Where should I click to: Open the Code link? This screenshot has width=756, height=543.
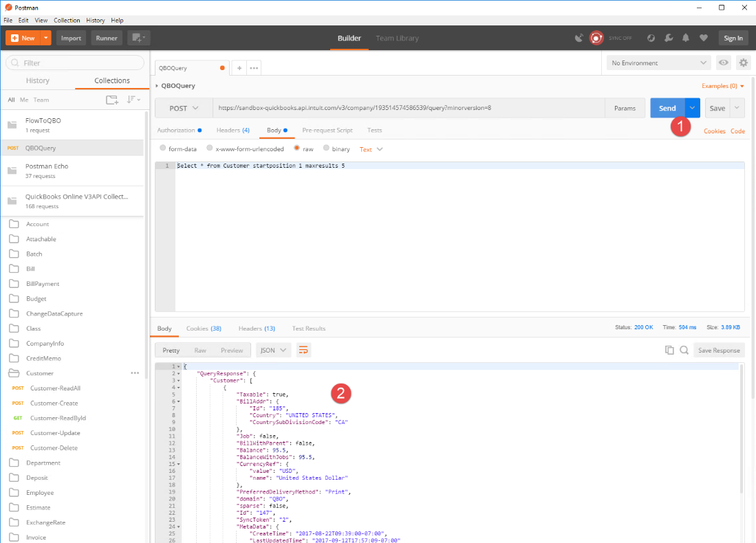click(x=737, y=131)
